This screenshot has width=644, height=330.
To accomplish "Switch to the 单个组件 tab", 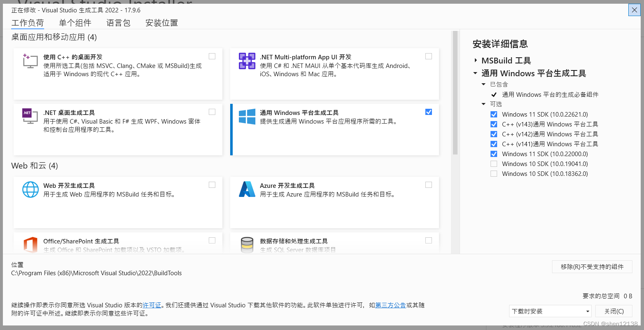I will [x=75, y=23].
